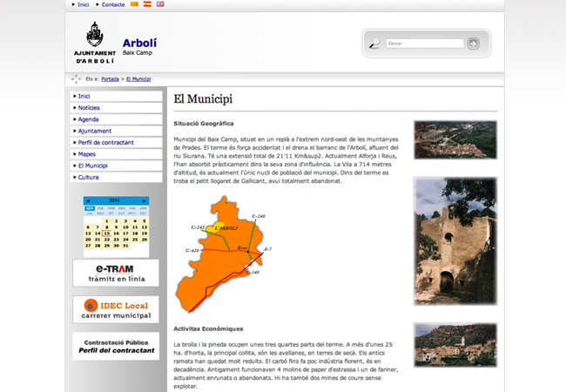The image size is (566, 392).
Task: Select day 1 in the calendar
Action: [106, 221]
